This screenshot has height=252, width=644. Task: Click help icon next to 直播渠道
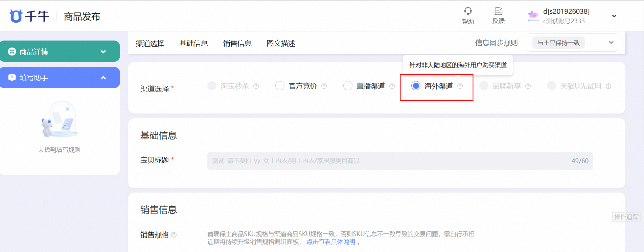[x=392, y=86]
